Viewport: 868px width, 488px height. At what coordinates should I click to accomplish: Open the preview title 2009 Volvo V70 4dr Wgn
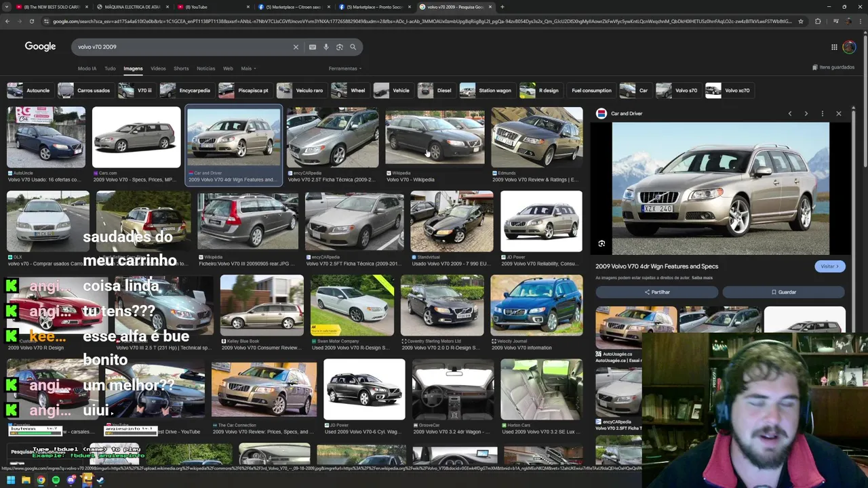tap(656, 266)
